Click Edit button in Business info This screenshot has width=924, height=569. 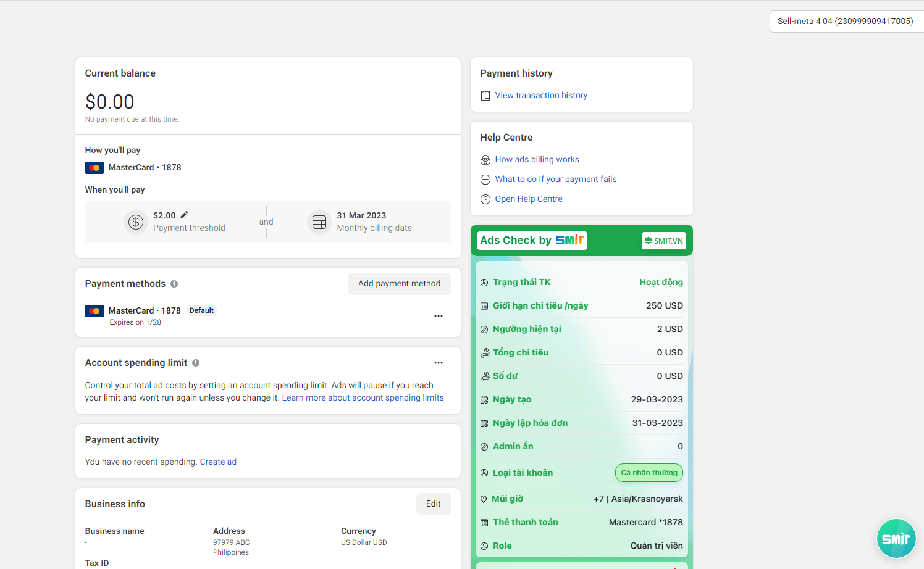pos(433,504)
